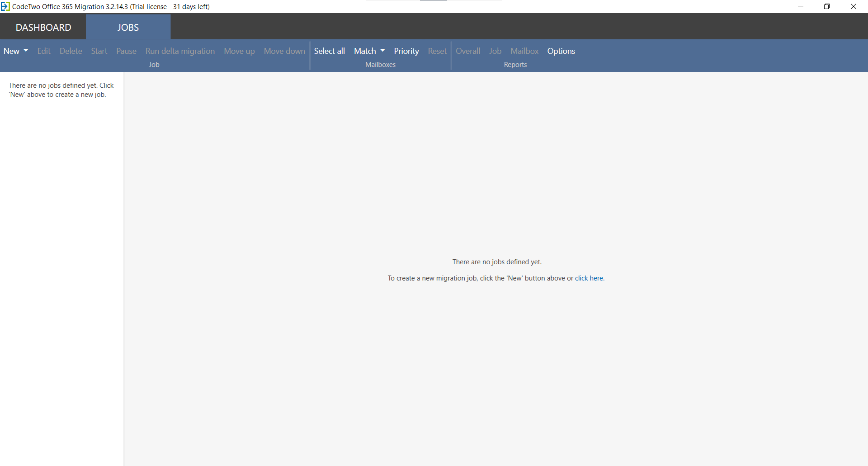868x466 pixels.
Task: Start the selected job
Action: coord(99,51)
